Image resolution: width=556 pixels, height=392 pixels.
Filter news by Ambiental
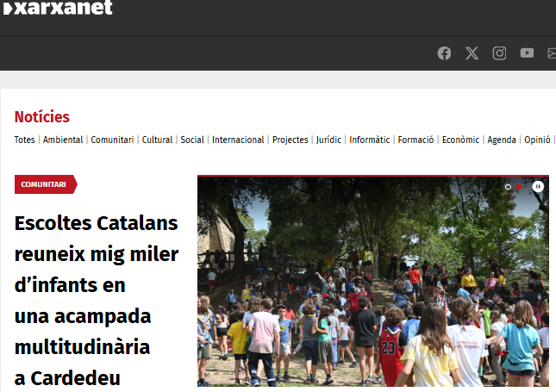coord(63,140)
